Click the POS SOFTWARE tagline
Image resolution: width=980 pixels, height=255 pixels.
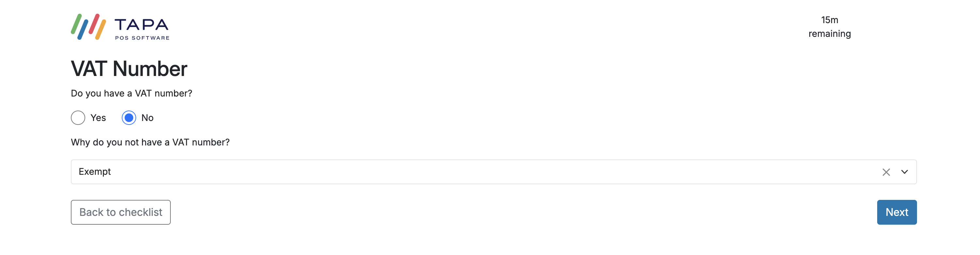click(142, 38)
